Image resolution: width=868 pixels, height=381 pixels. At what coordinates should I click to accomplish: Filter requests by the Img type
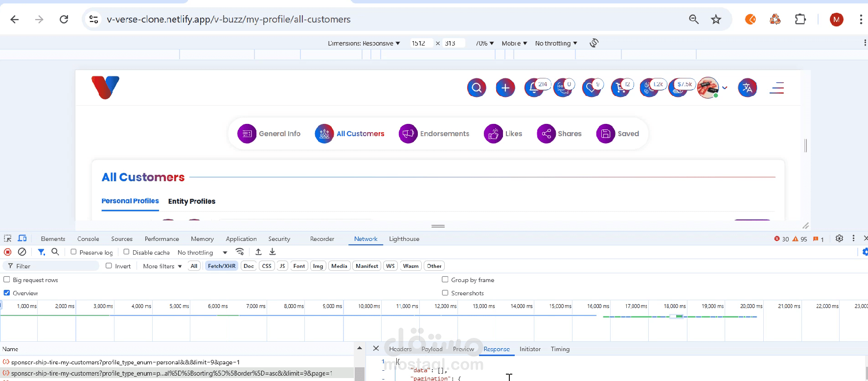click(318, 266)
